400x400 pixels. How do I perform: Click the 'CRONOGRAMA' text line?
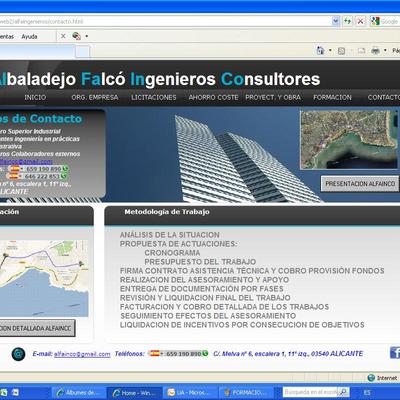tap(172, 253)
